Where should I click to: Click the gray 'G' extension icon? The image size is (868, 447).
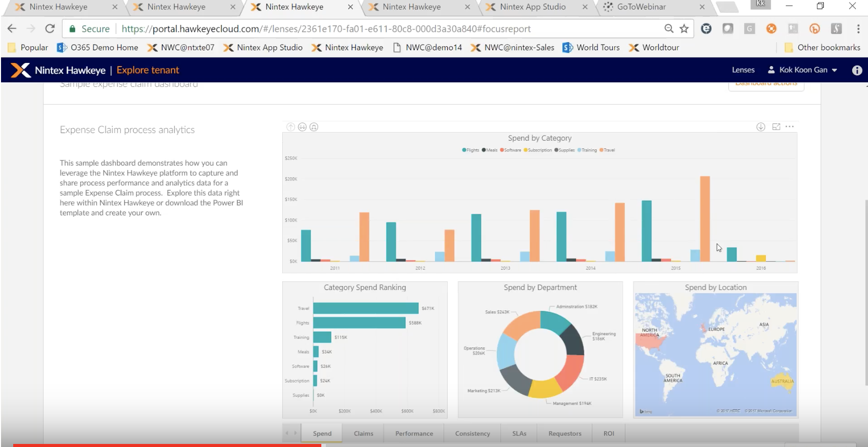coord(749,28)
